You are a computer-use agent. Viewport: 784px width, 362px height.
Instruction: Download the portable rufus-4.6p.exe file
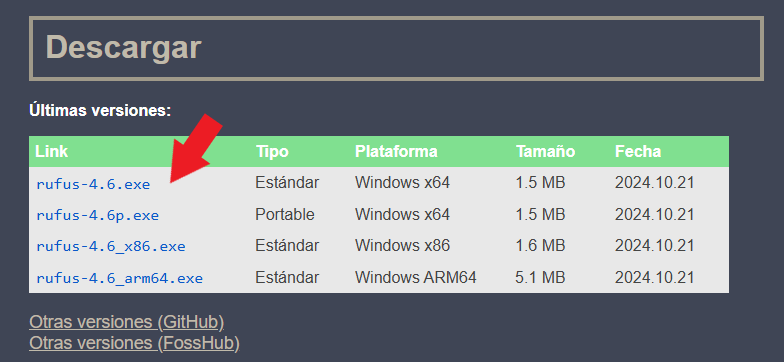click(98, 216)
